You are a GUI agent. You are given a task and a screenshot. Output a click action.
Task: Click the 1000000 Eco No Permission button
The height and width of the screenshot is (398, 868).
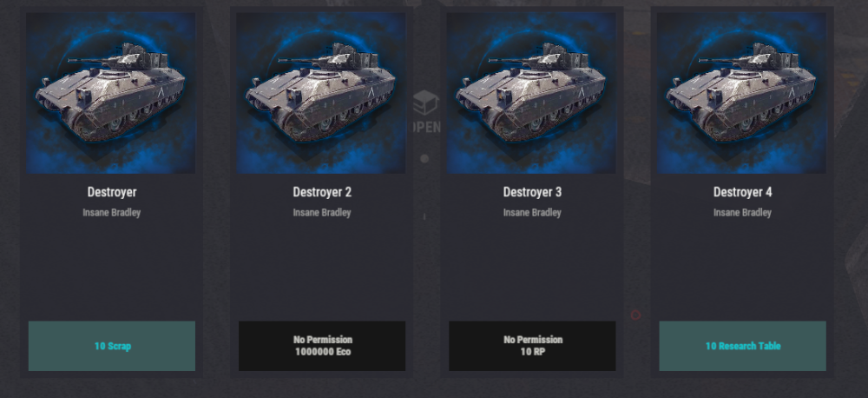tap(322, 346)
